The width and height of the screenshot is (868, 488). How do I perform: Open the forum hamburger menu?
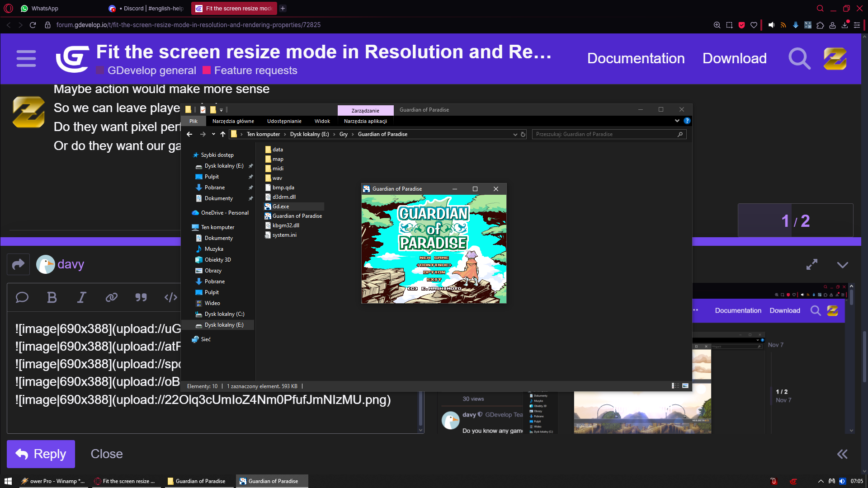coord(26,58)
